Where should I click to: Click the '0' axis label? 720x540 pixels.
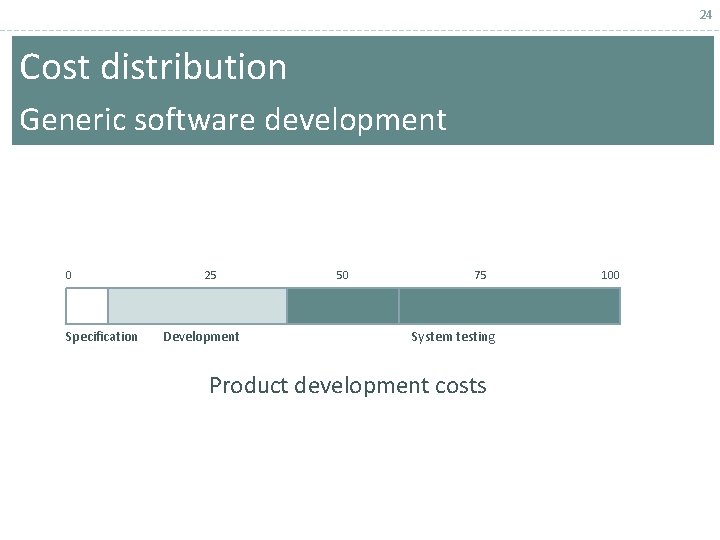click(68, 275)
